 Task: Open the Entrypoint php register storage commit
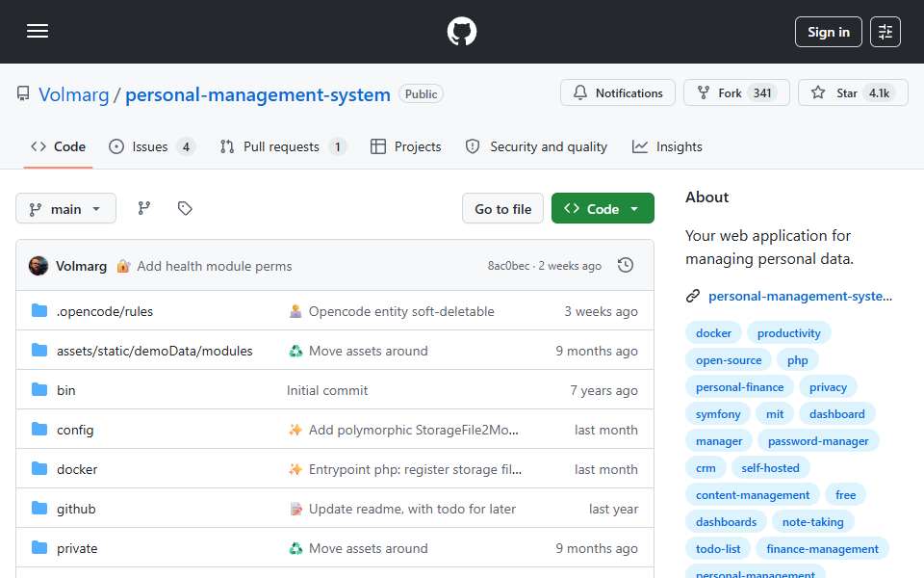pos(415,469)
